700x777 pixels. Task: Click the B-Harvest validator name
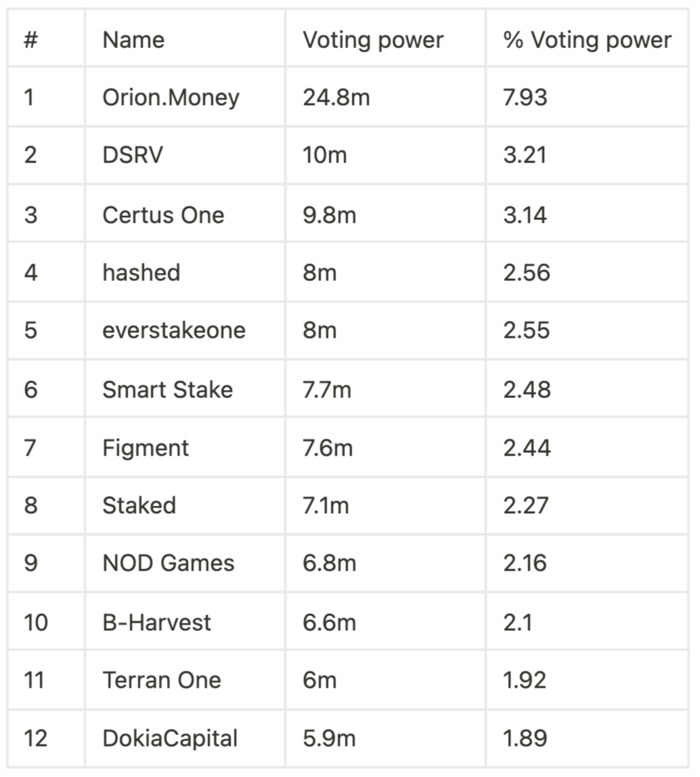click(156, 623)
